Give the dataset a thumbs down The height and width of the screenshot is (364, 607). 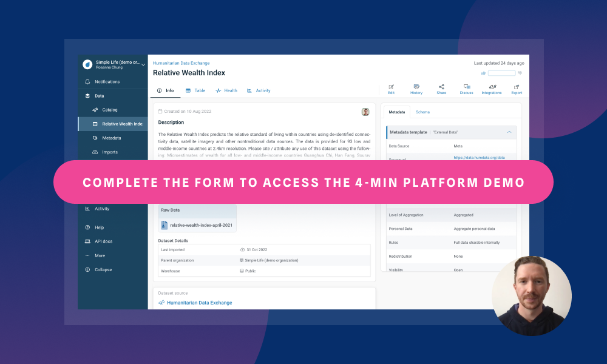coord(520,73)
